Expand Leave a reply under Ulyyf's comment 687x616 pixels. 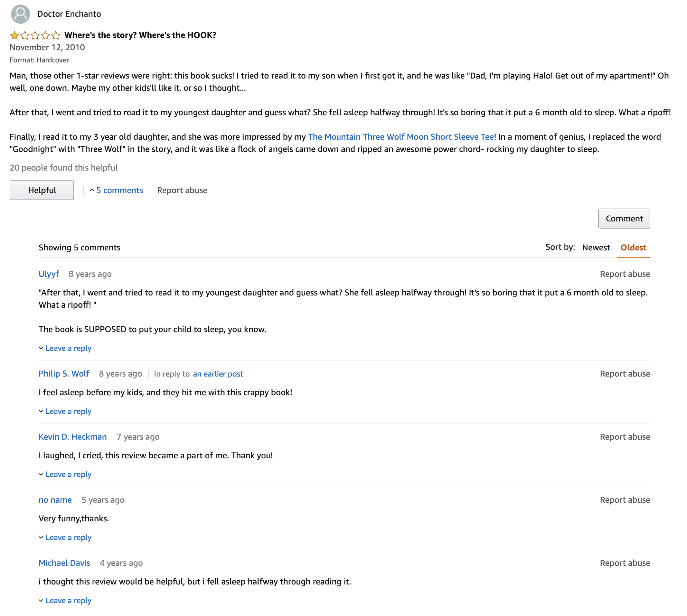pos(65,348)
